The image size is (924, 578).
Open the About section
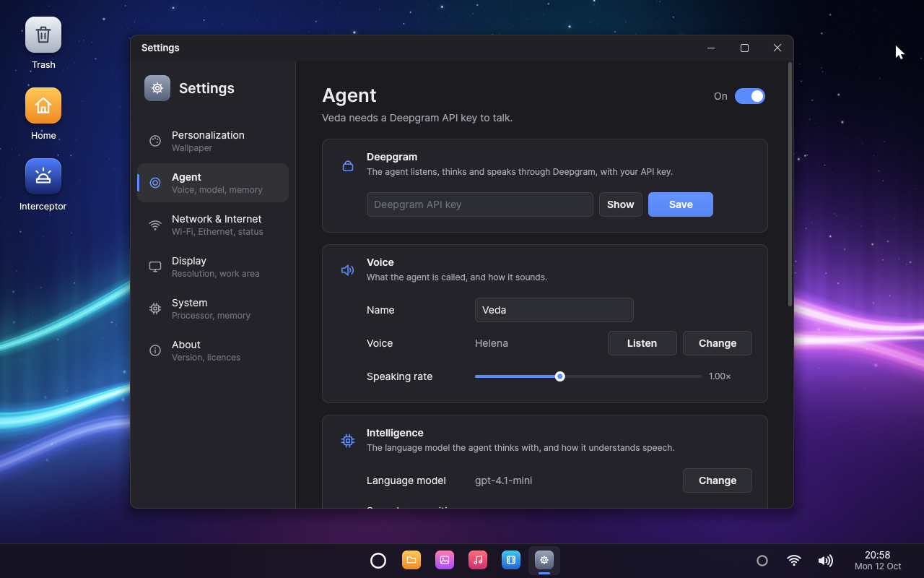click(213, 350)
